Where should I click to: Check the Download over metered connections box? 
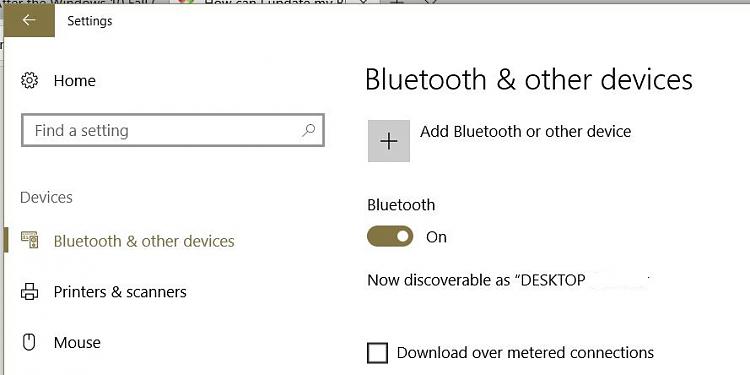377,353
